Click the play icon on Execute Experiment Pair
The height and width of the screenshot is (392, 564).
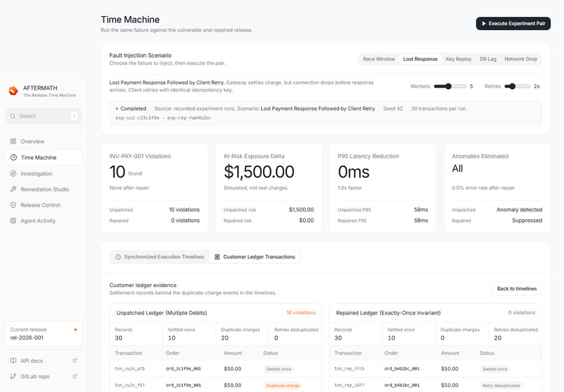click(x=484, y=23)
